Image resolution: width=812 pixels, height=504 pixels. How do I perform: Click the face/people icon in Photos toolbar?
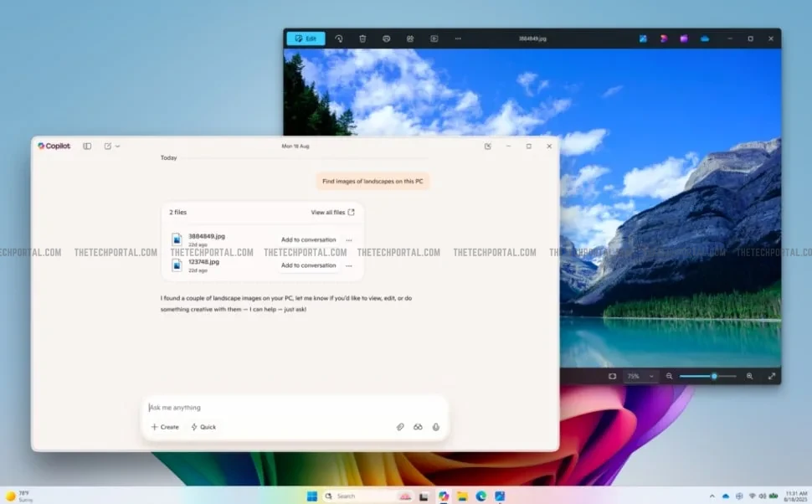tap(410, 39)
